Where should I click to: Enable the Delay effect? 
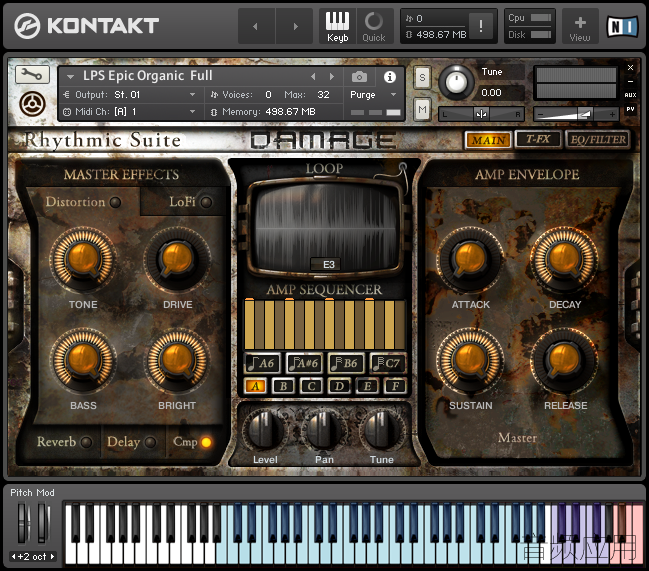point(150,442)
